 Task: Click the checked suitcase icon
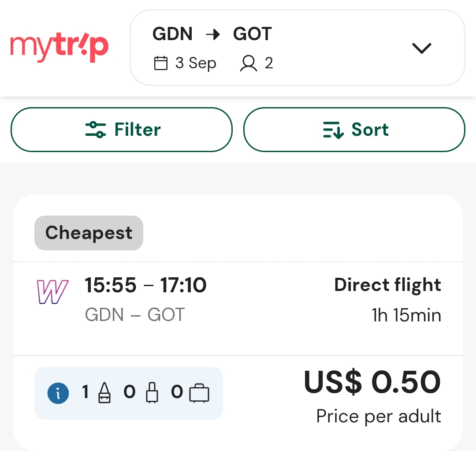click(x=199, y=393)
